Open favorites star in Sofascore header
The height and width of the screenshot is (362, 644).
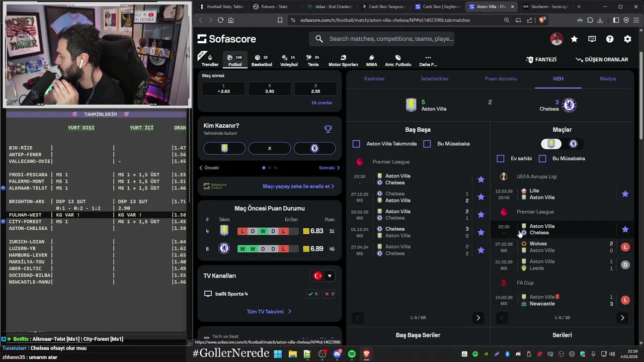click(574, 39)
